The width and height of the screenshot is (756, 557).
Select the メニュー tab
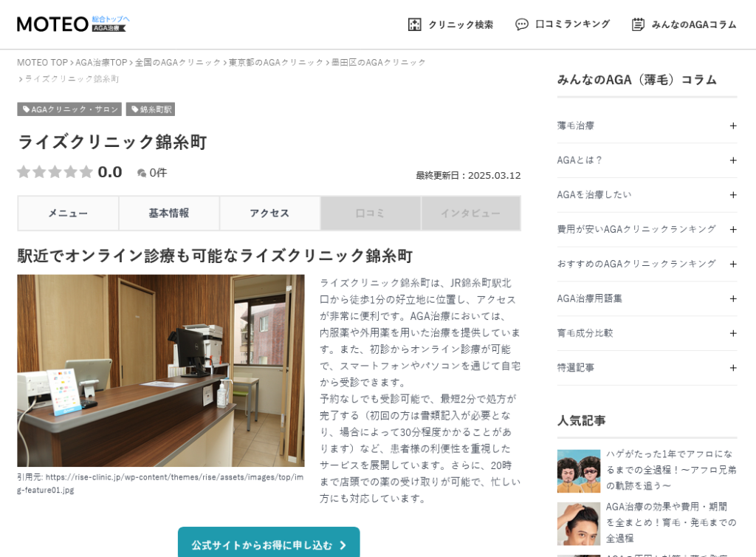(68, 213)
